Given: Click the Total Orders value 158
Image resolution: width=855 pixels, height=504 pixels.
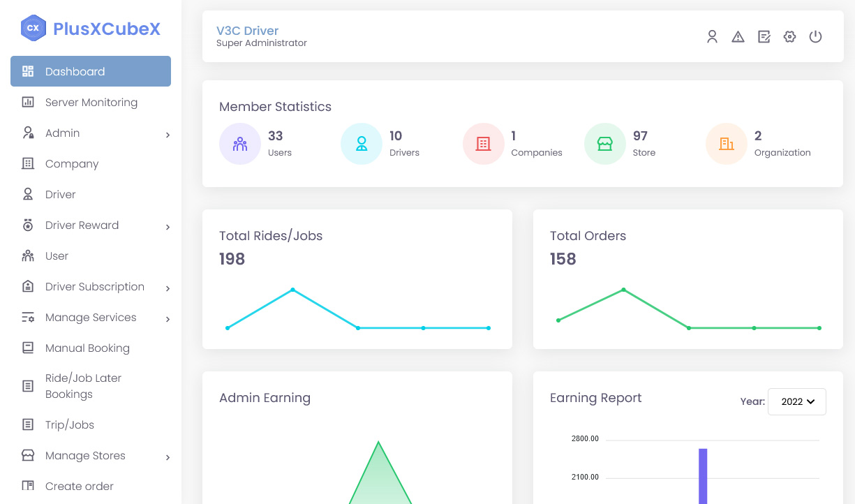Looking at the screenshot, I should pyautogui.click(x=563, y=259).
